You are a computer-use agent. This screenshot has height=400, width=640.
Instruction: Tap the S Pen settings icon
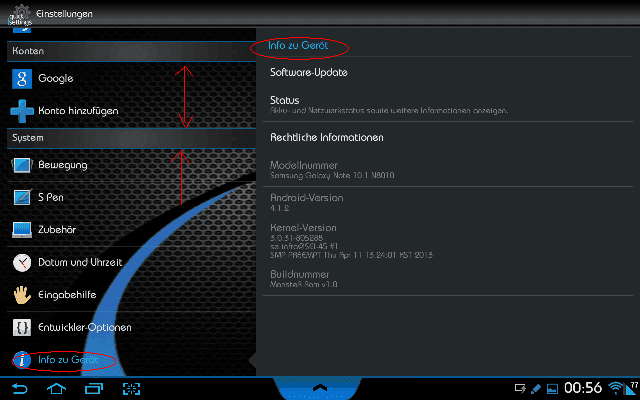tap(22, 197)
